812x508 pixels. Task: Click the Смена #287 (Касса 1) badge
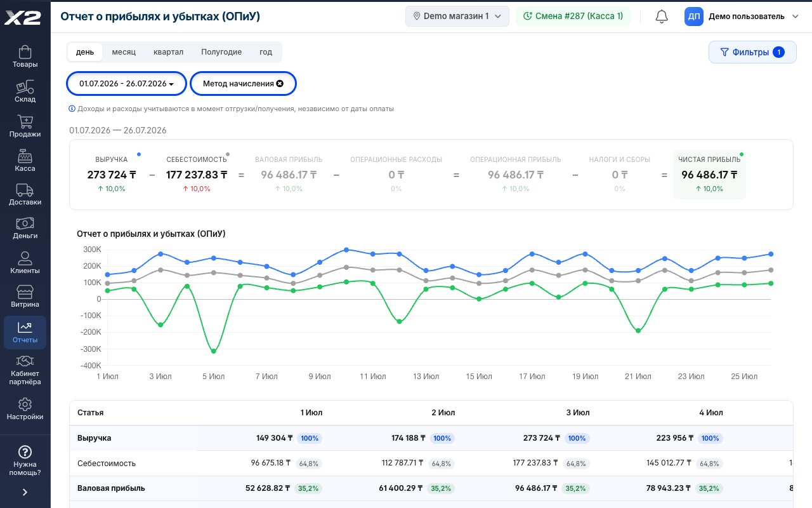tap(573, 17)
